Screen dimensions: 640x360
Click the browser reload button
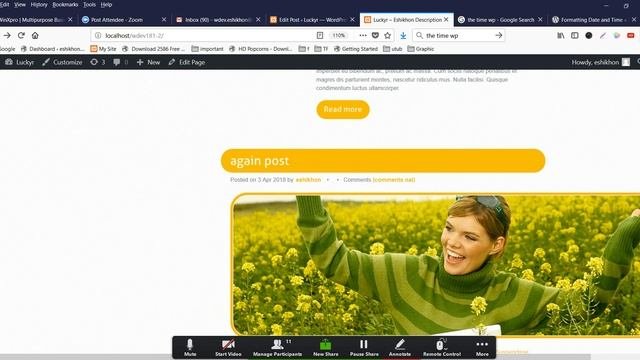coord(21,36)
